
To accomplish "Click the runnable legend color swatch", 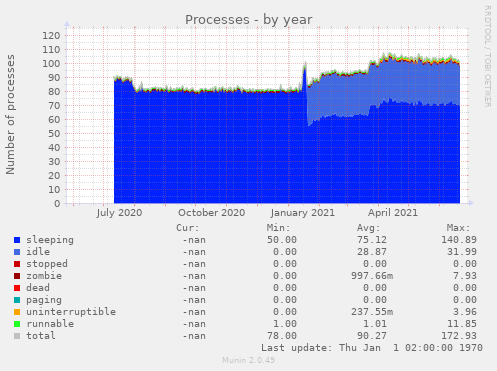I will coord(17,324).
